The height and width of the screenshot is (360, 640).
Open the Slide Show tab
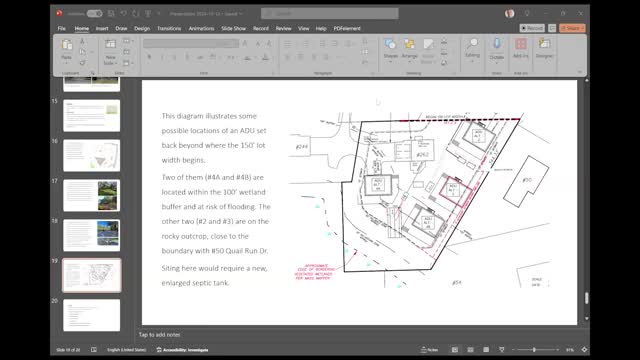233,29
